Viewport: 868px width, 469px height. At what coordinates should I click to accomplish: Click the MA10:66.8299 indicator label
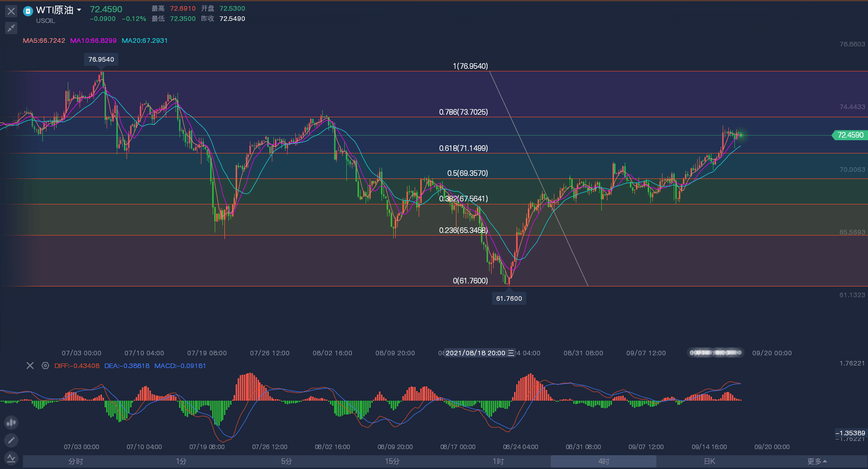tap(93, 41)
